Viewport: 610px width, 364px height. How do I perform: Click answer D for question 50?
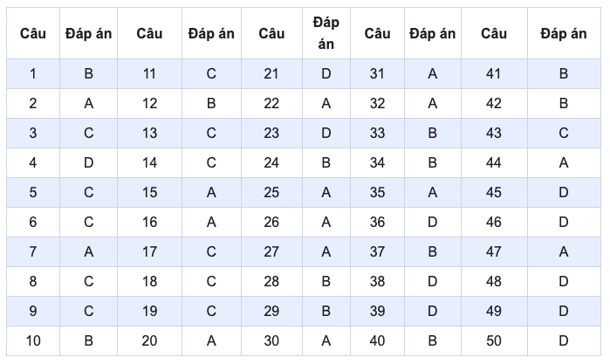tap(563, 341)
